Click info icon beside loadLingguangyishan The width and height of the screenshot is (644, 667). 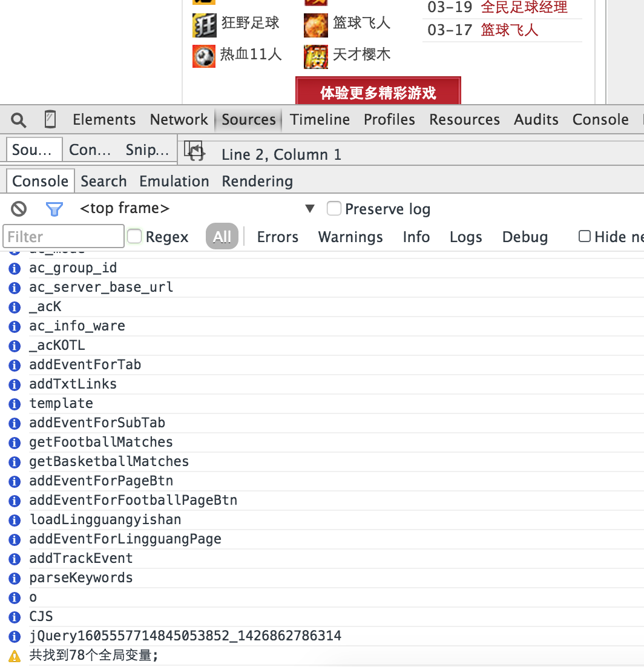coord(15,520)
